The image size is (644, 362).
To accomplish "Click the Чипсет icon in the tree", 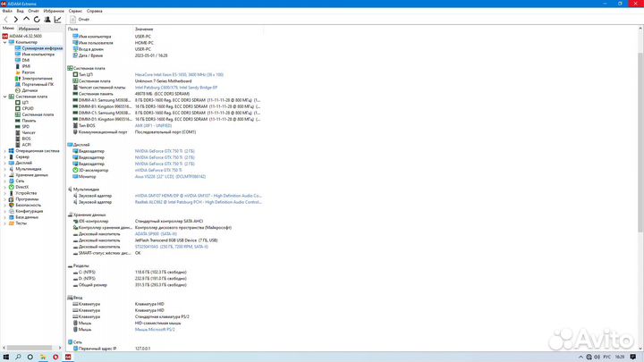I will [x=18, y=132].
